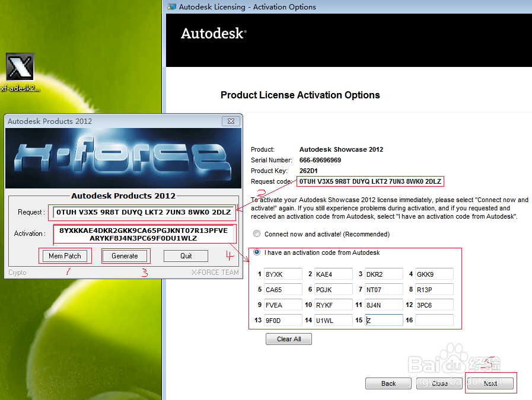Click the product key 262D1
This screenshot has width=532, height=400.
(x=308, y=171)
